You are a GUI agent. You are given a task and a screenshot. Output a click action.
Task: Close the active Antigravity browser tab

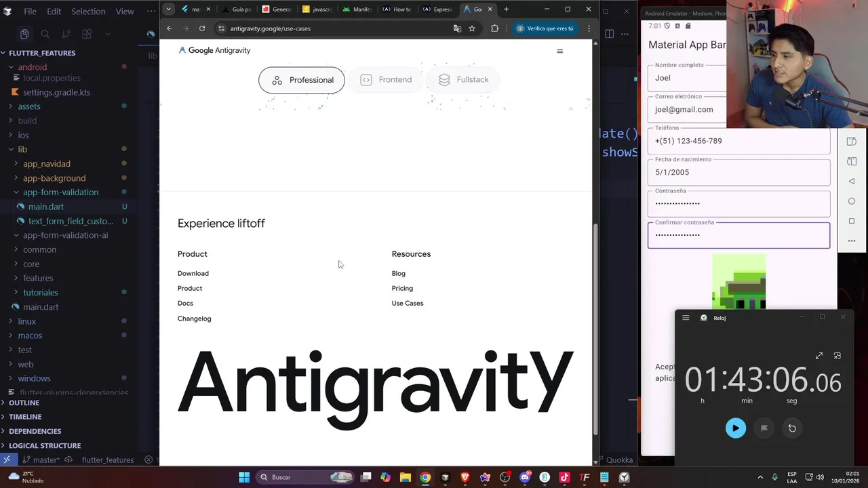pyautogui.click(x=490, y=9)
